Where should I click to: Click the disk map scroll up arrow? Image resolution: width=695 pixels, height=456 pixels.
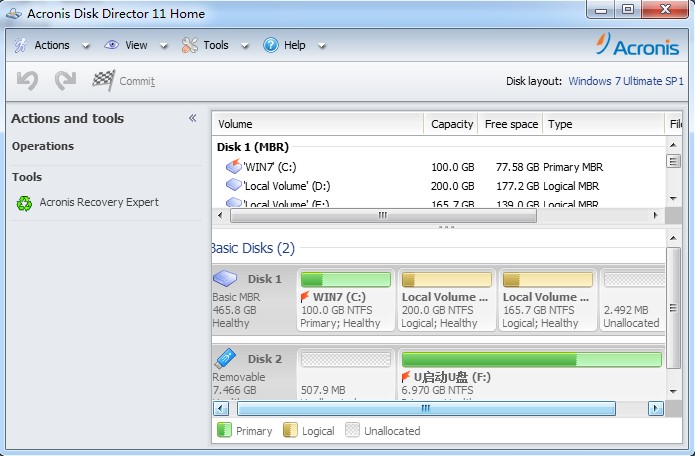[x=673, y=238]
